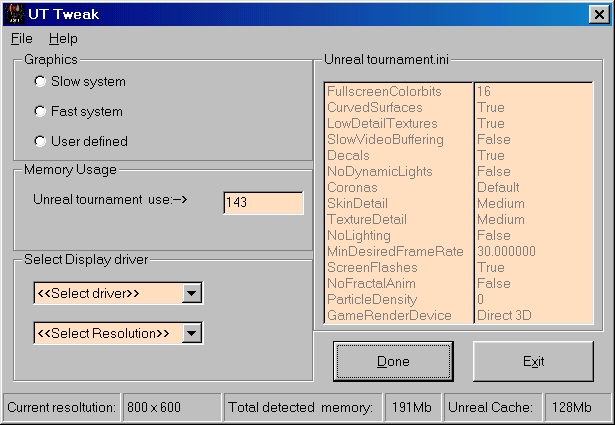Click the Exit button
615x425 pixels.
pos(533,361)
